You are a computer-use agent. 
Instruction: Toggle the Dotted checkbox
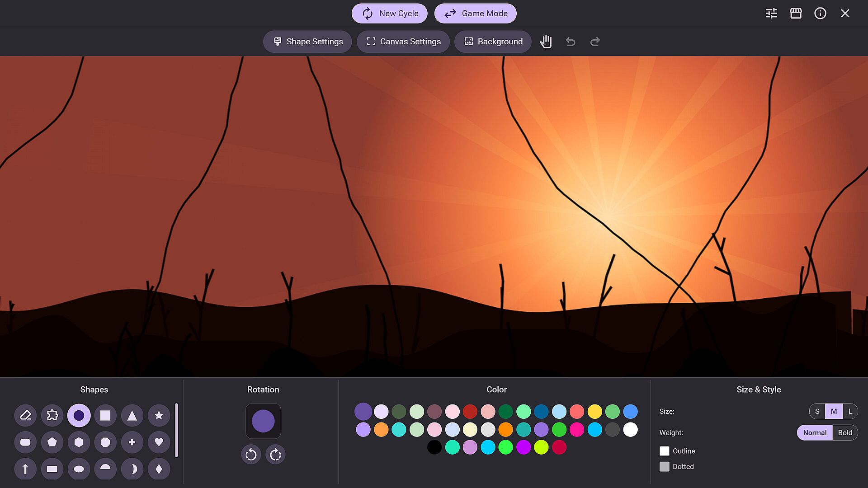(664, 466)
